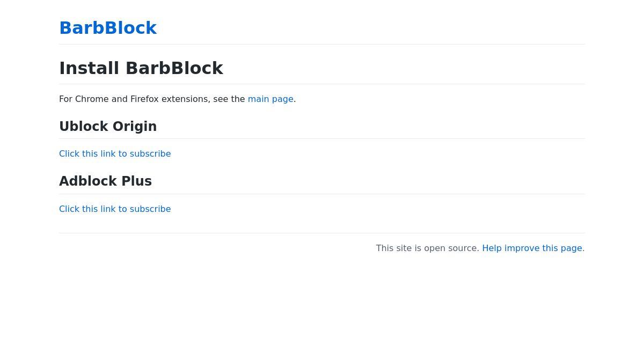Click the 'Install BarbBlock' heading
The height and width of the screenshot is (338, 644).
pos(141,68)
